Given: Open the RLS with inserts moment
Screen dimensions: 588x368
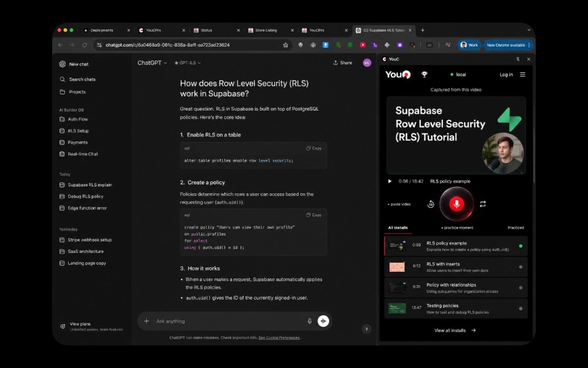Looking at the screenshot, I should pyautogui.click(x=455, y=267).
